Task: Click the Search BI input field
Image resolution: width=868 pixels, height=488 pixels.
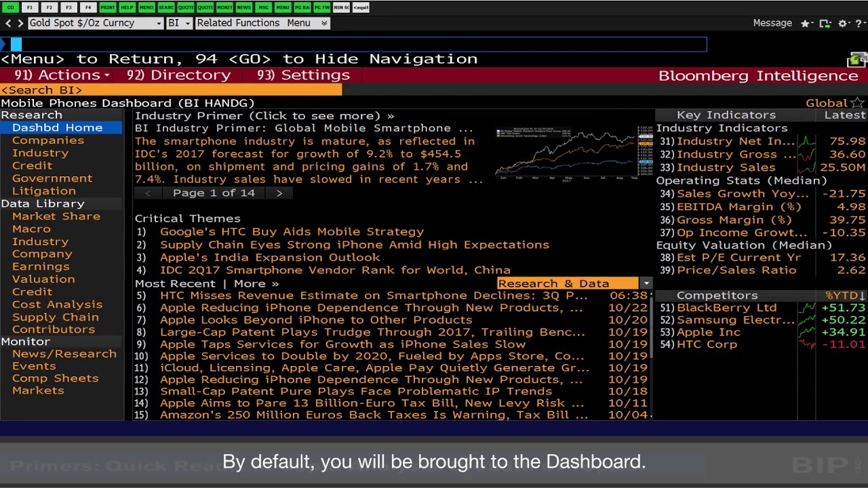Action: (x=171, y=89)
